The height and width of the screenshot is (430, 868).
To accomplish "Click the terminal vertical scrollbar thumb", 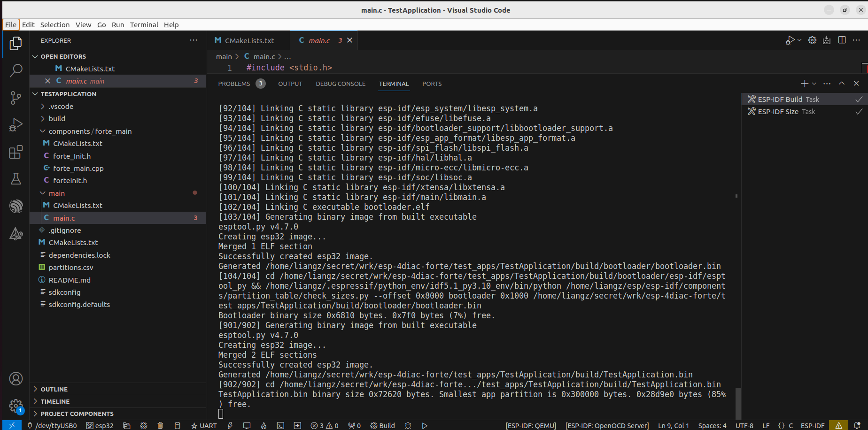I will coord(738,403).
